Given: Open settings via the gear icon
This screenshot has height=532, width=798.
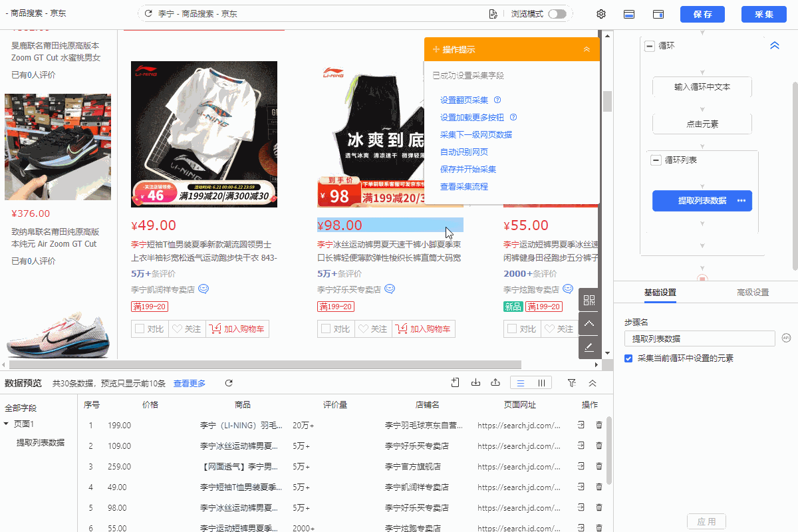Looking at the screenshot, I should (601, 14).
